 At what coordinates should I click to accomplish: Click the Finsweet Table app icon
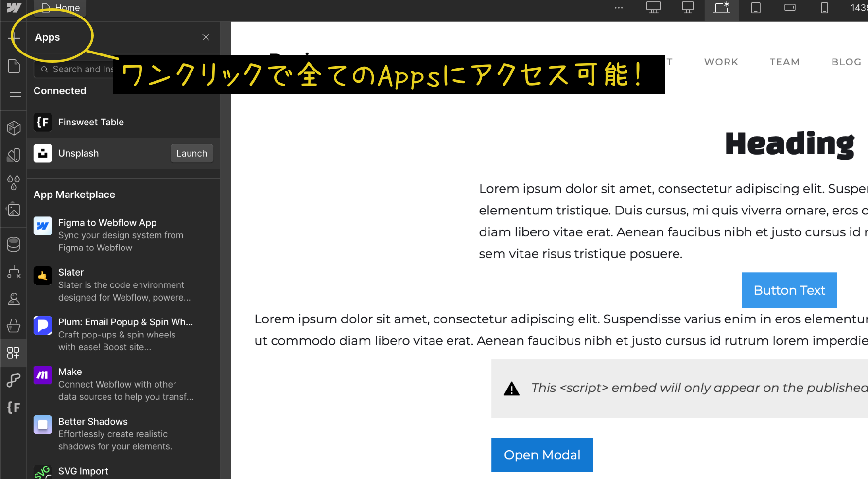click(x=43, y=122)
